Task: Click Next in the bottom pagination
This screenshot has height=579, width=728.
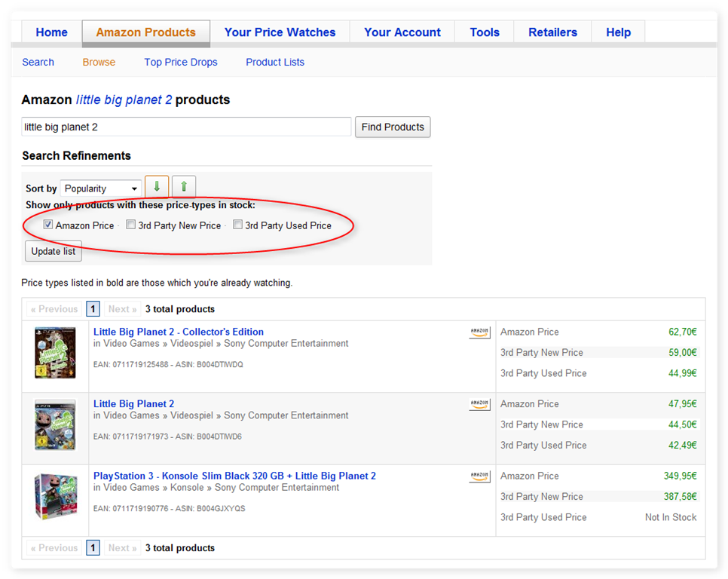Action: coord(123,548)
